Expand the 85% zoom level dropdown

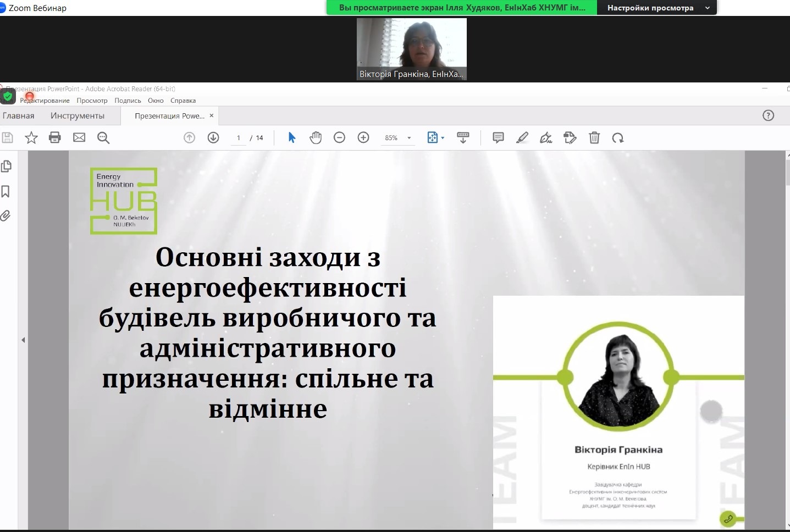click(409, 138)
